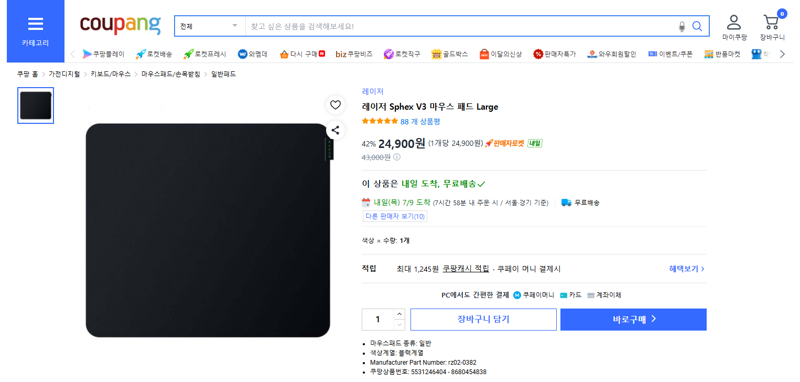
Task: Toggle the heart wishlist icon
Action: (x=335, y=105)
